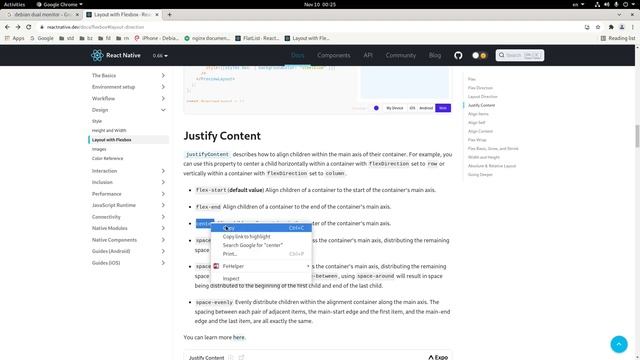640x360 pixels.
Task: Open the tab search chevron
Action: pyautogui.click(x=619, y=14)
